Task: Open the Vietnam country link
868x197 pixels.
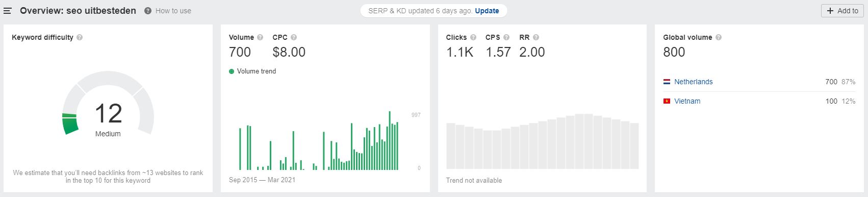Action: click(687, 101)
